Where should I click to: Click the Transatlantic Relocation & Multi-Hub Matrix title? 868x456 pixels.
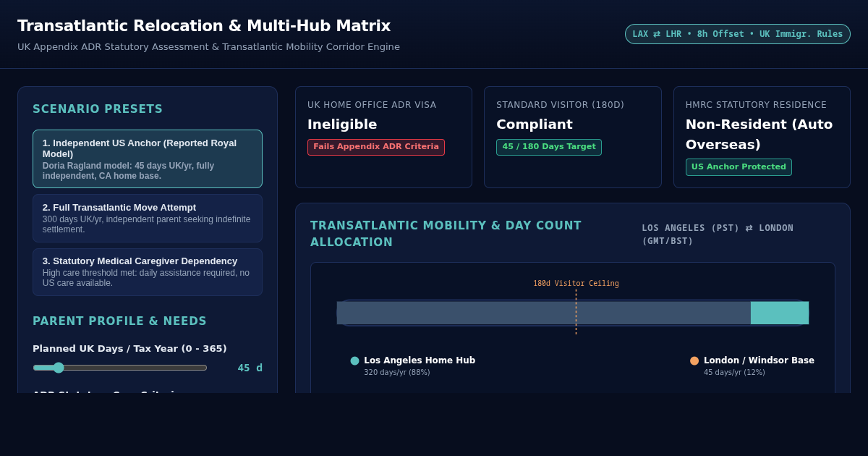[x=204, y=26]
